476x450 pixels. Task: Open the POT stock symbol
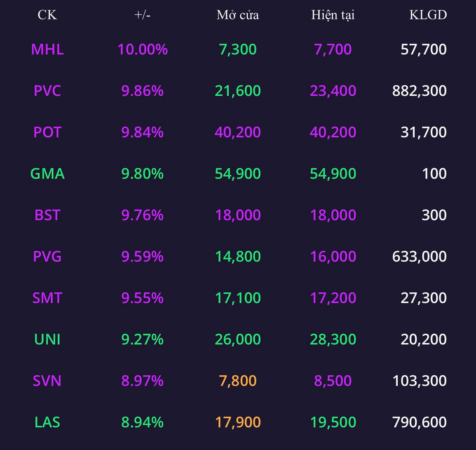(x=47, y=132)
